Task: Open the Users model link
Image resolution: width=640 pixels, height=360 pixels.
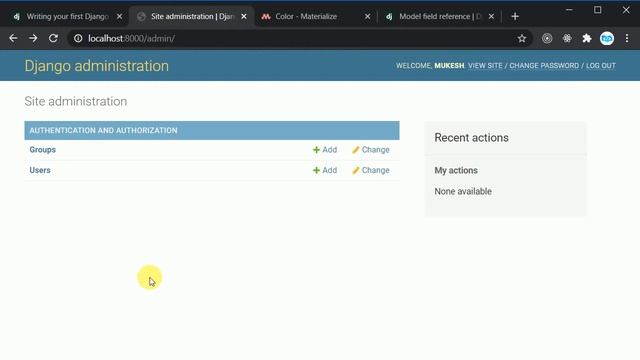Action: [40, 170]
